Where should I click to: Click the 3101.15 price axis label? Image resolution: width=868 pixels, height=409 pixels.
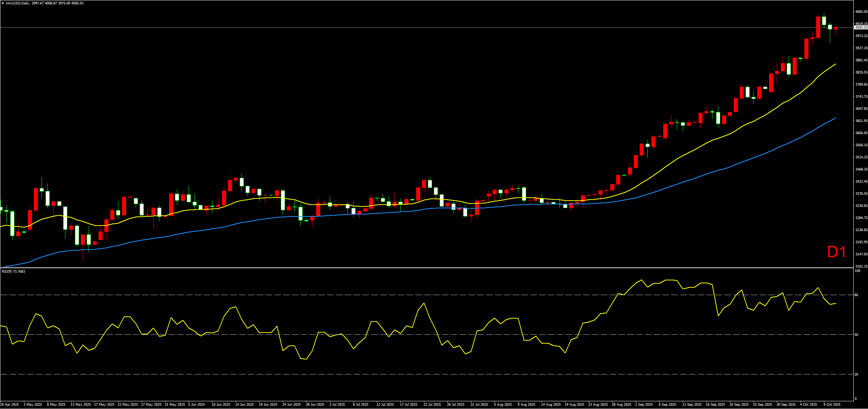(x=861, y=266)
